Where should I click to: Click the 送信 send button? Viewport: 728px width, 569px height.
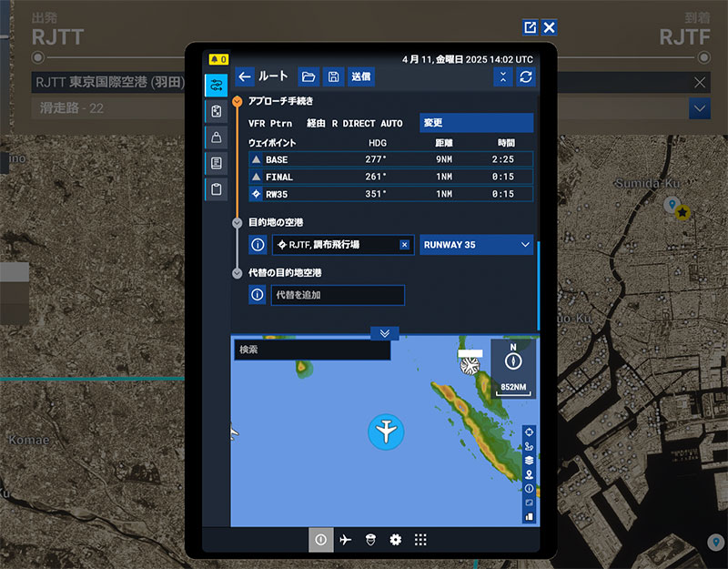coord(360,76)
